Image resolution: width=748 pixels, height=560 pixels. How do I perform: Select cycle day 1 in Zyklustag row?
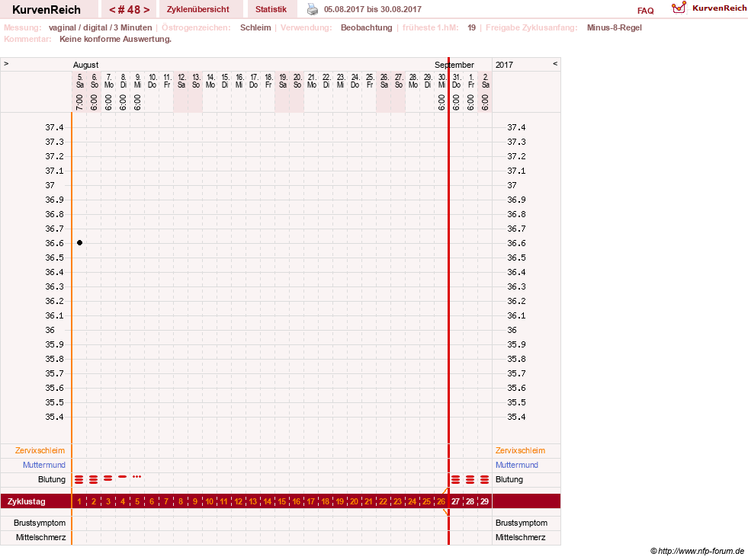click(79, 501)
